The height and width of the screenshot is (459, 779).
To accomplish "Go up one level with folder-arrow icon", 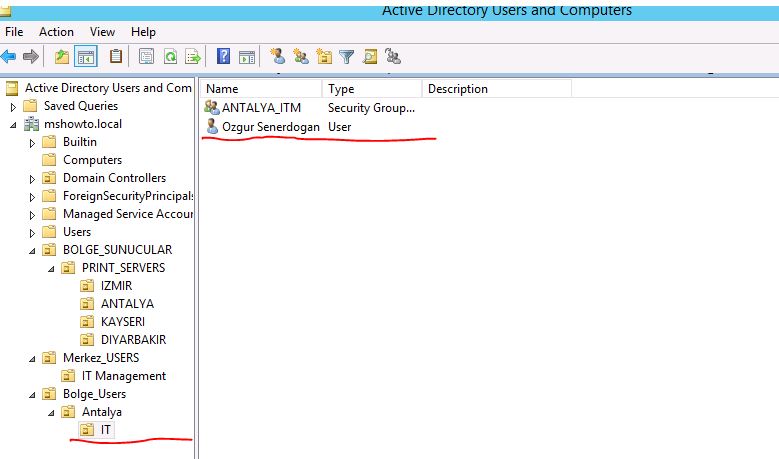I will click(62, 57).
